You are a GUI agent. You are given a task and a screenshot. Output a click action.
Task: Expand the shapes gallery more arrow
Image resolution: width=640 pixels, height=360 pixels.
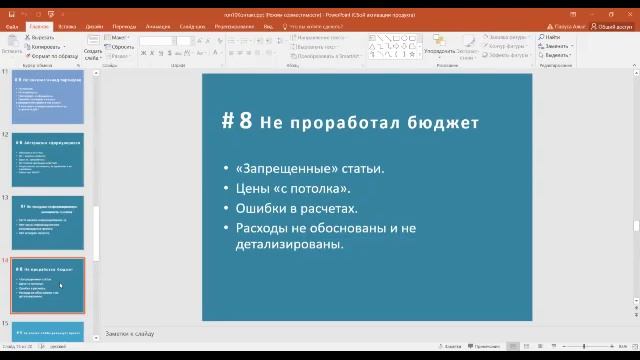(x=420, y=56)
